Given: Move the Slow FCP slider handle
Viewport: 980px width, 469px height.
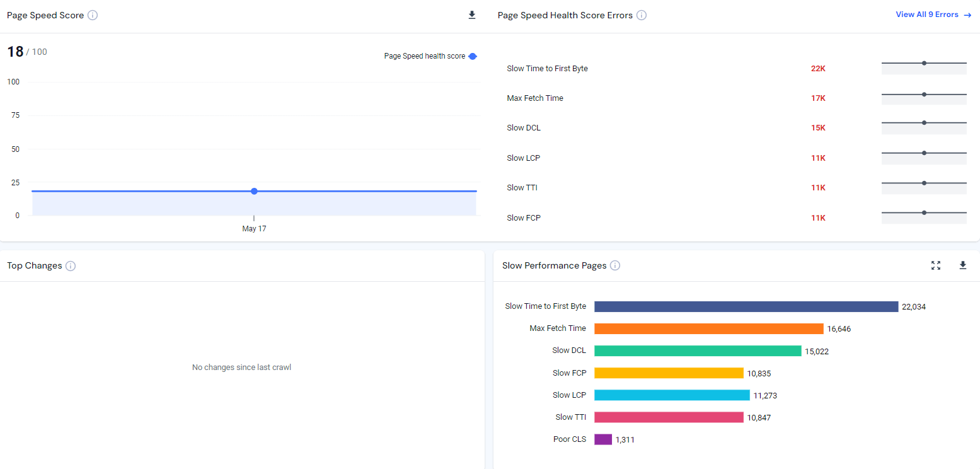Looking at the screenshot, I should (x=923, y=212).
